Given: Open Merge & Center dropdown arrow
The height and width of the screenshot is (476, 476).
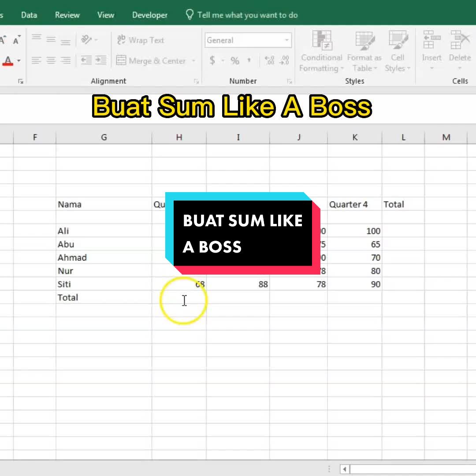Looking at the screenshot, I should pos(193,61).
